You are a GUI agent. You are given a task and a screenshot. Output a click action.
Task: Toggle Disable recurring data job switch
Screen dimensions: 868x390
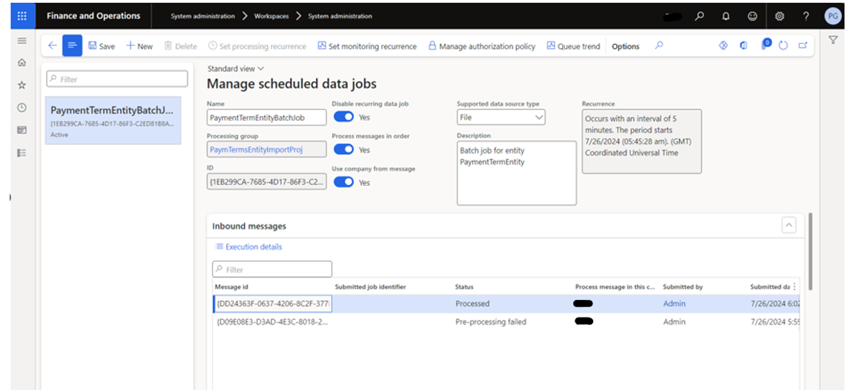pos(344,118)
